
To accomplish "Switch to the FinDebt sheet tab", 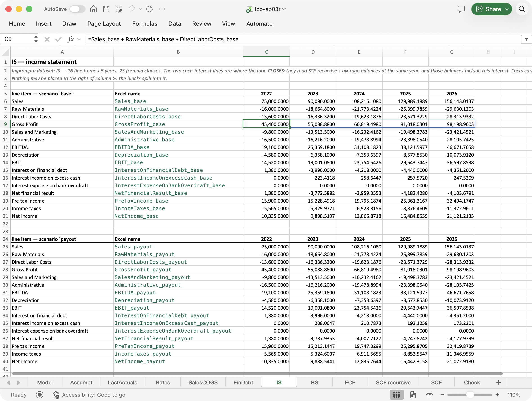I will [x=243, y=383].
